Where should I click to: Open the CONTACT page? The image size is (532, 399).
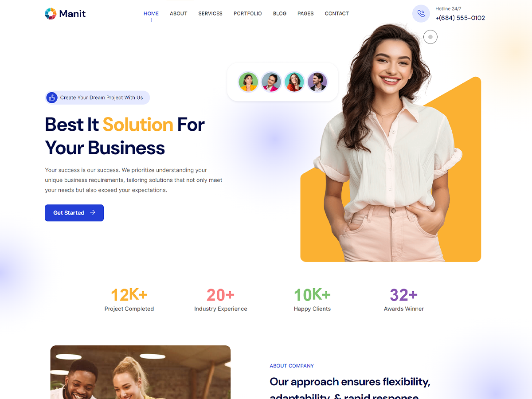coord(337,14)
